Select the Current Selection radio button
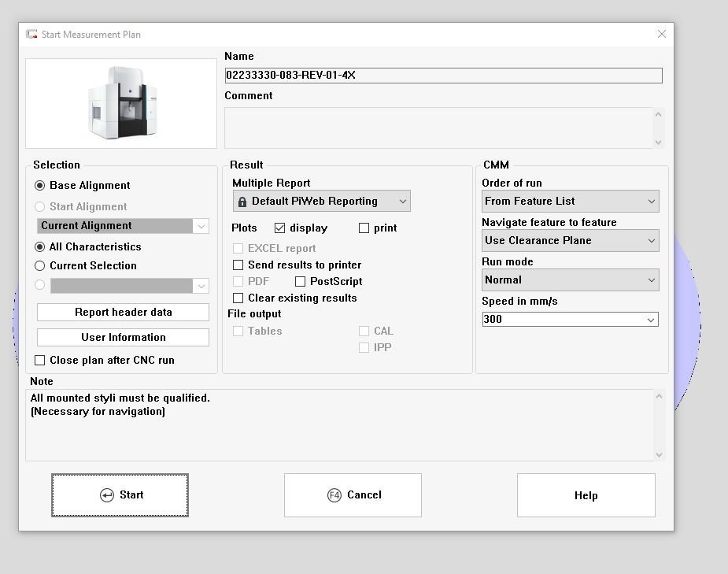The image size is (728, 574). tap(40, 265)
